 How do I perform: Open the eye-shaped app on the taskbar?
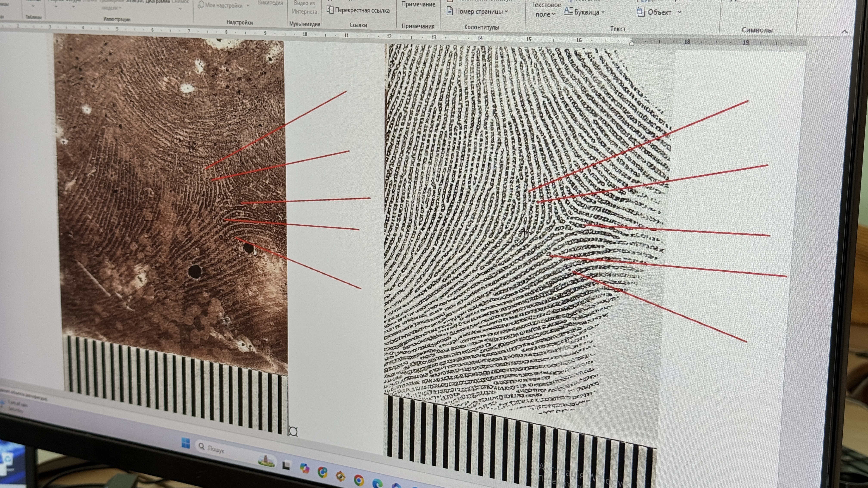[x=340, y=476]
